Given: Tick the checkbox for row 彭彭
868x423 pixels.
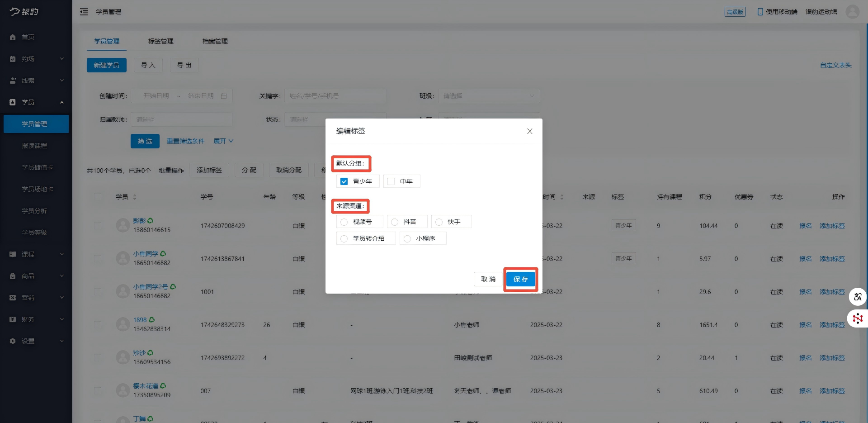Looking at the screenshot, I should click(98, 225).
